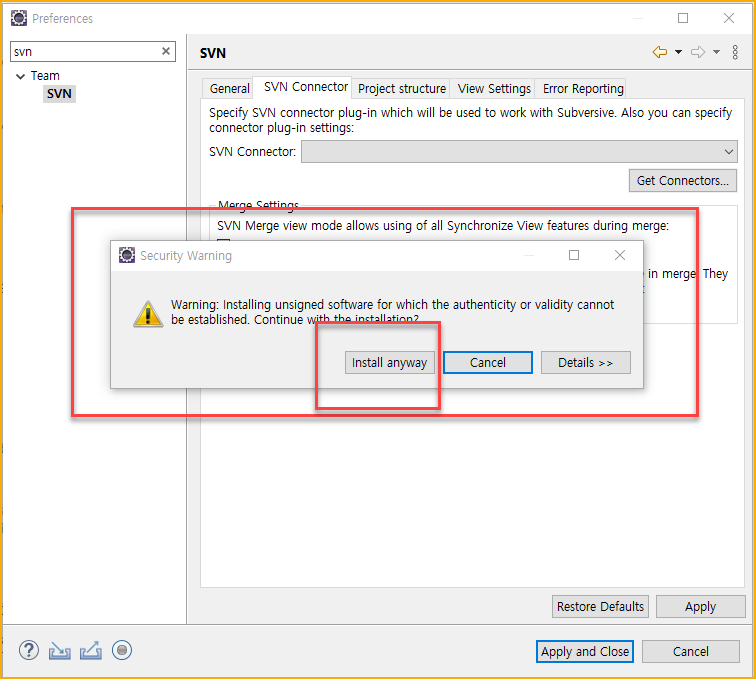Click the 'SVN Merge view mode allows' text
The width and height of the screenshot is (756, 679).
coord(443,226)
